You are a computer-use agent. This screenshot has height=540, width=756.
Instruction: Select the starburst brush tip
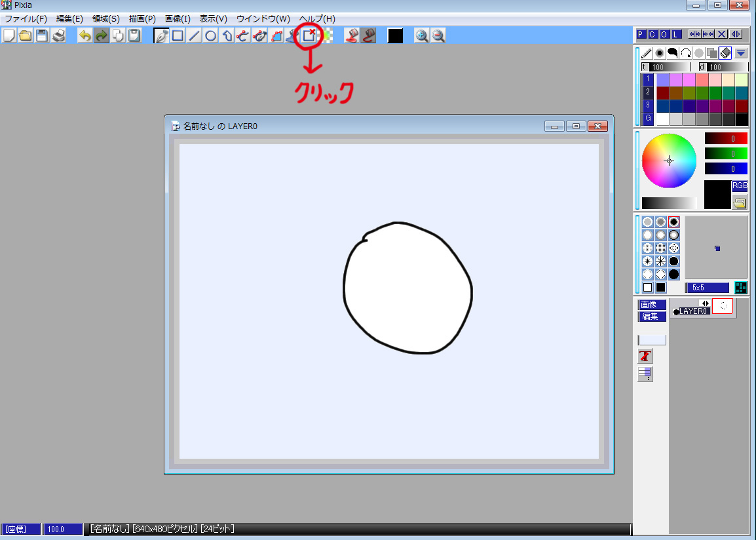[647, 261]
